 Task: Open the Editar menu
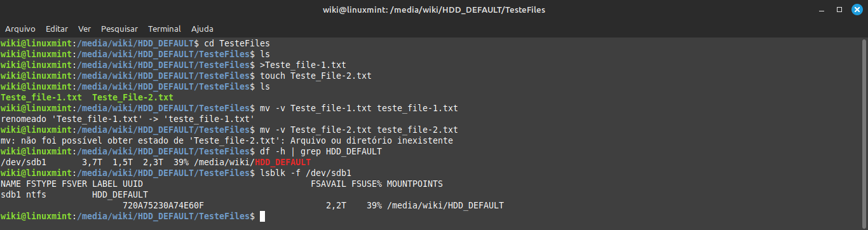click(57, 29)
